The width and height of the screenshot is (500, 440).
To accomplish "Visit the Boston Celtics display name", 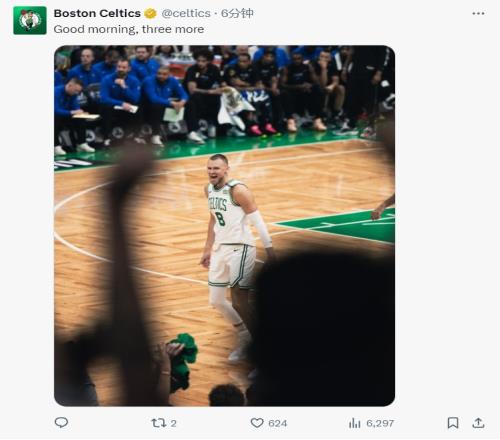I will point(97,13).
